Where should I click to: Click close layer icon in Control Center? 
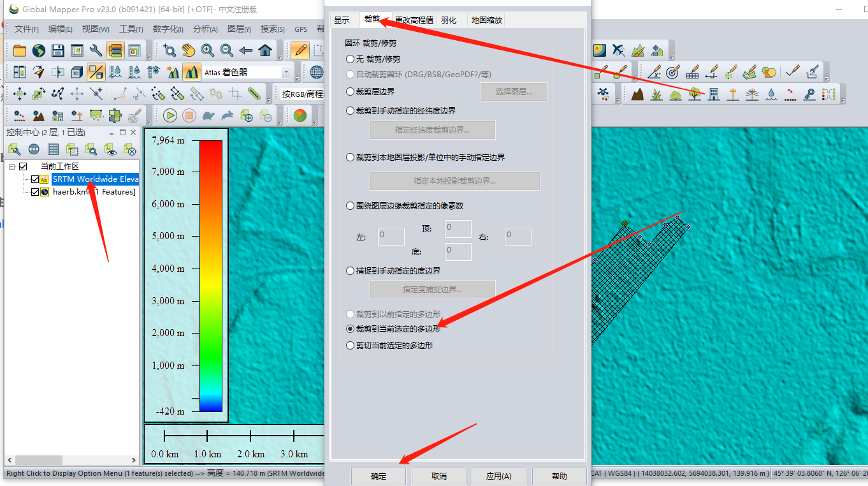[130, 149]
